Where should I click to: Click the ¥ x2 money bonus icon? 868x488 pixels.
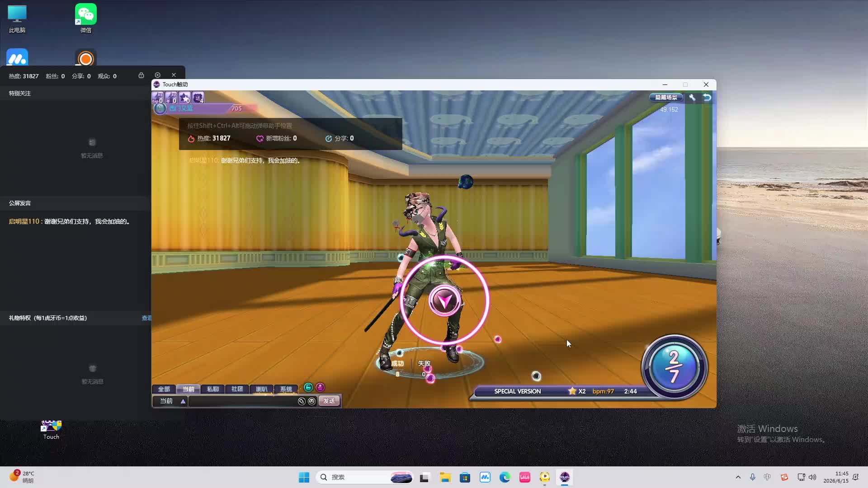(x=171, y=98)
